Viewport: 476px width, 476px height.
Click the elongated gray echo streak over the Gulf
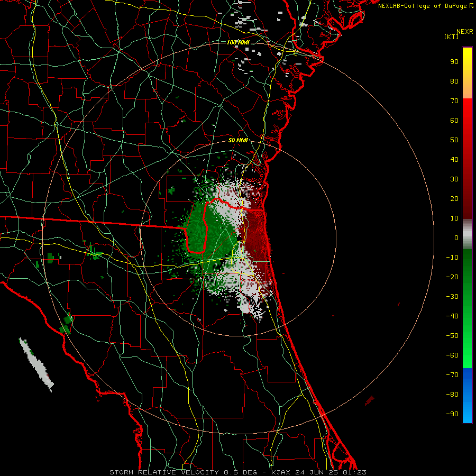[x=36, y=364]
